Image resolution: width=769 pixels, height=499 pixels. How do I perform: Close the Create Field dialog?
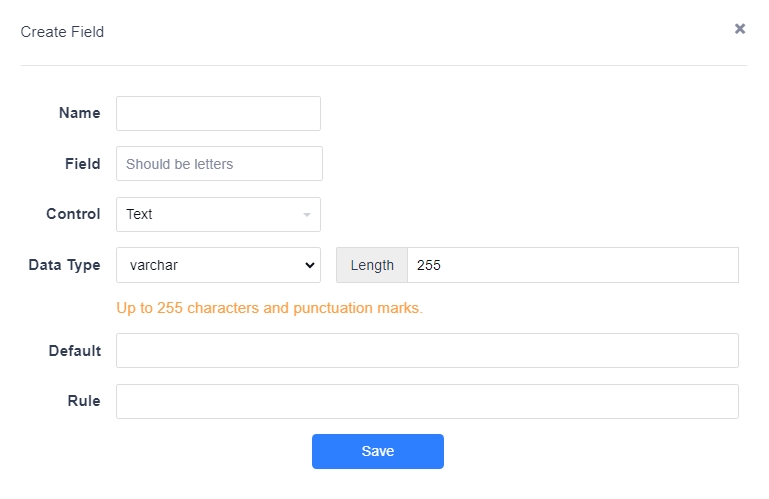pyautogui.click(x=740, y=29)
